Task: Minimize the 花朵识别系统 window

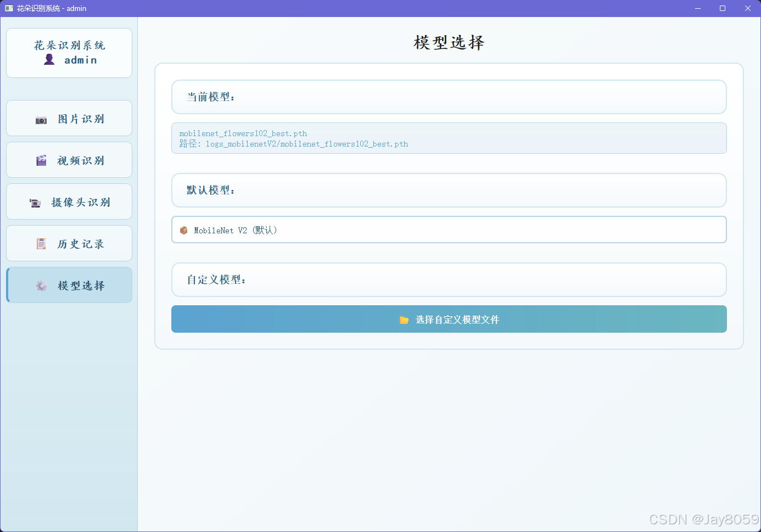Action: pyautogui.click(x=698, y=8)
